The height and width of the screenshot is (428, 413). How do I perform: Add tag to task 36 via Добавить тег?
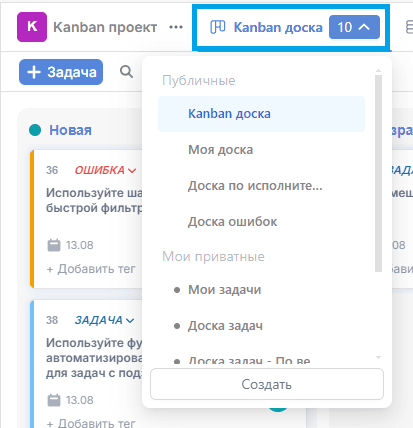91,269
